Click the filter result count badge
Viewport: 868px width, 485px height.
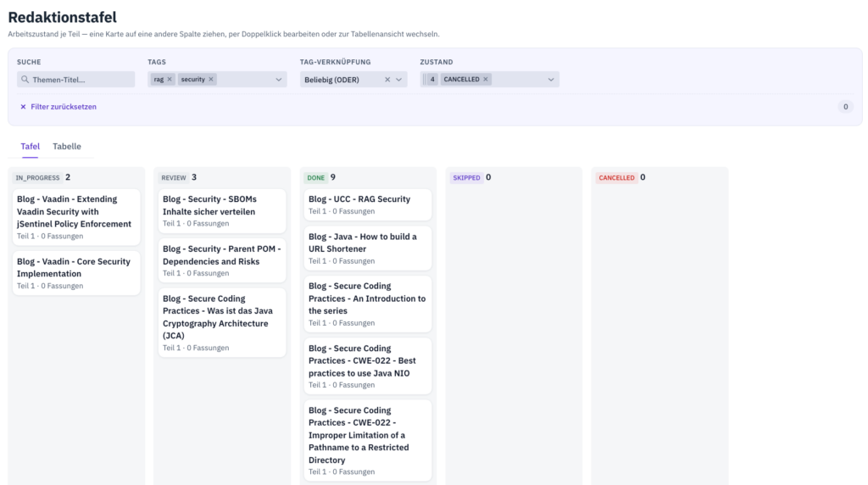tap(845, 107)
